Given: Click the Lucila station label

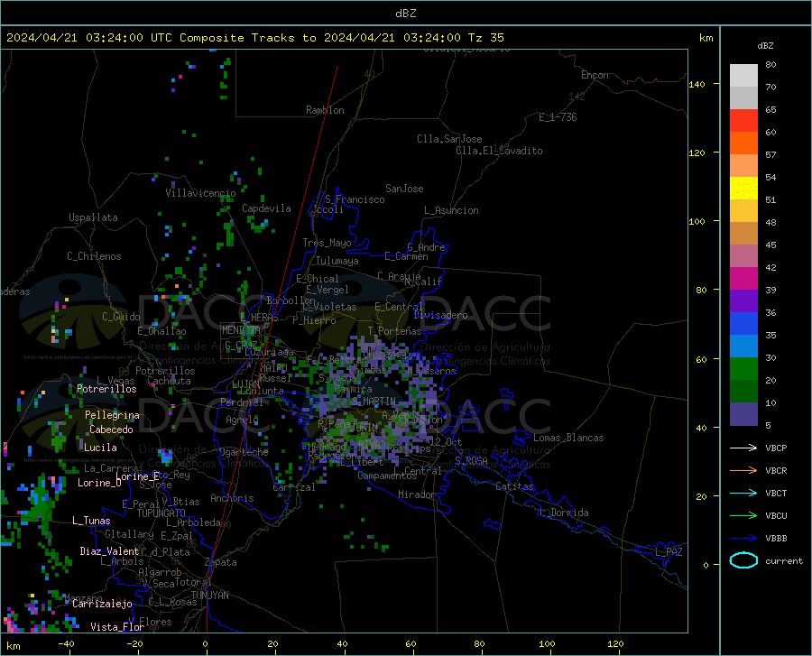Looking at the screenshot, I should click(x=100, y=448).
